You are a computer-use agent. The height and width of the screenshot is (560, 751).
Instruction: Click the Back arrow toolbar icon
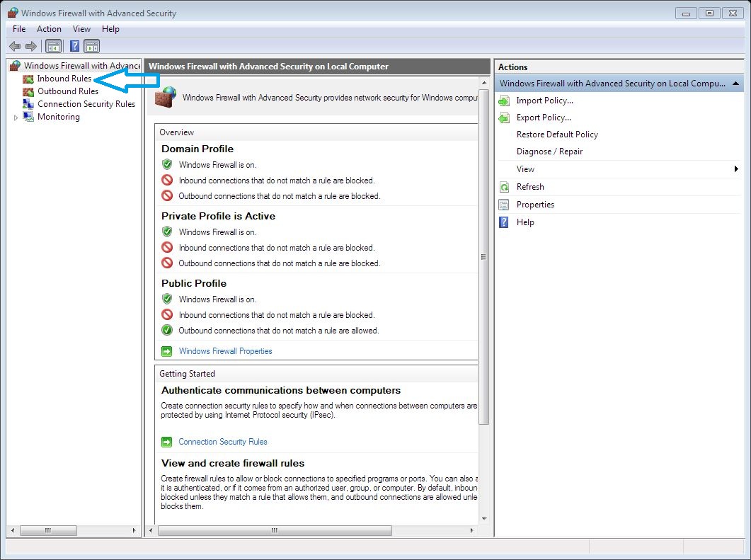[15, 47]
